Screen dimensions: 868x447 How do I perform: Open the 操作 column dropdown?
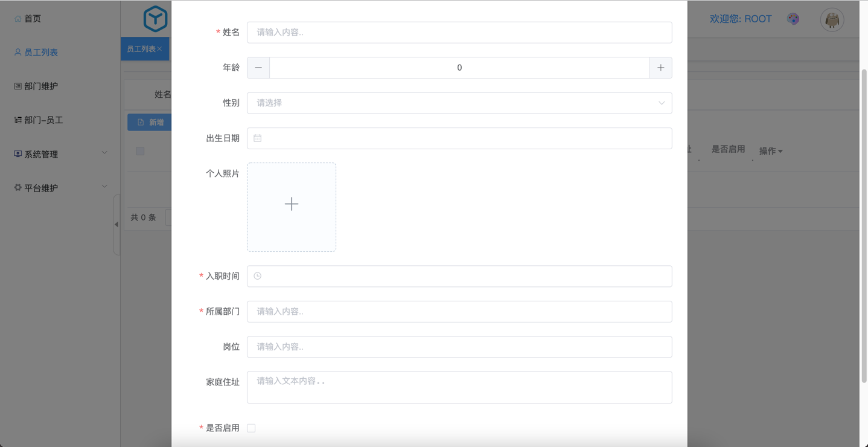pyautogui.click(x=771, y=151)
